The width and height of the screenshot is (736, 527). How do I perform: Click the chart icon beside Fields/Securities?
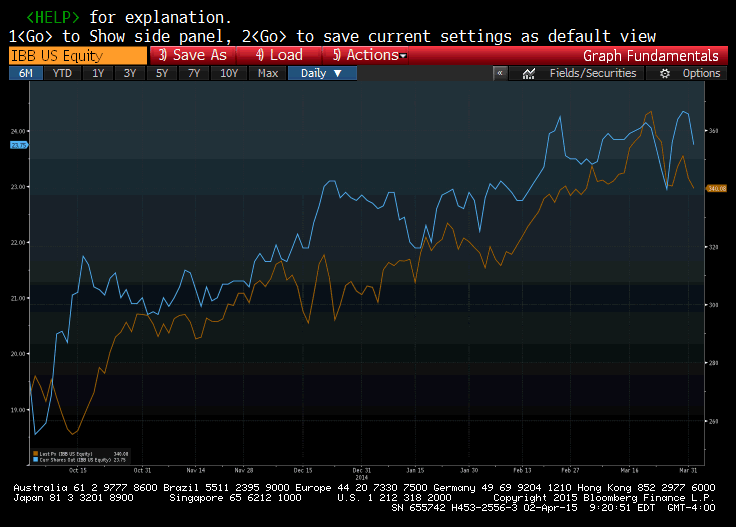[x=529, y=74]
